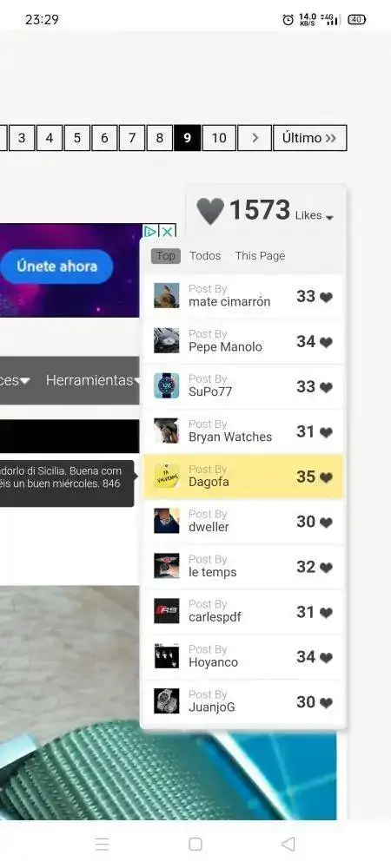Expand the Likes dropdown arrow
The width and height of the screenshot is (391, 868).
(329, 218)
